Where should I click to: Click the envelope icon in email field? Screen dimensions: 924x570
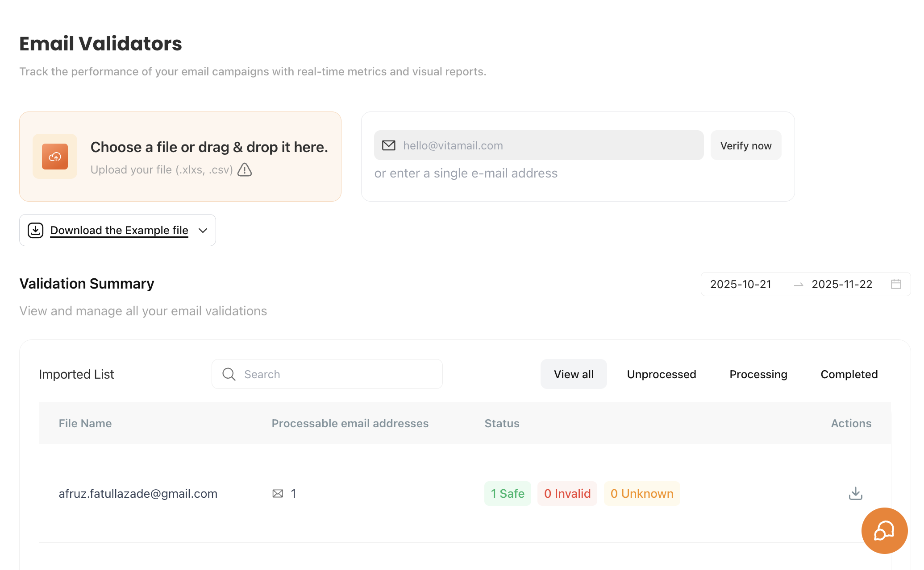tap(388, 145)
